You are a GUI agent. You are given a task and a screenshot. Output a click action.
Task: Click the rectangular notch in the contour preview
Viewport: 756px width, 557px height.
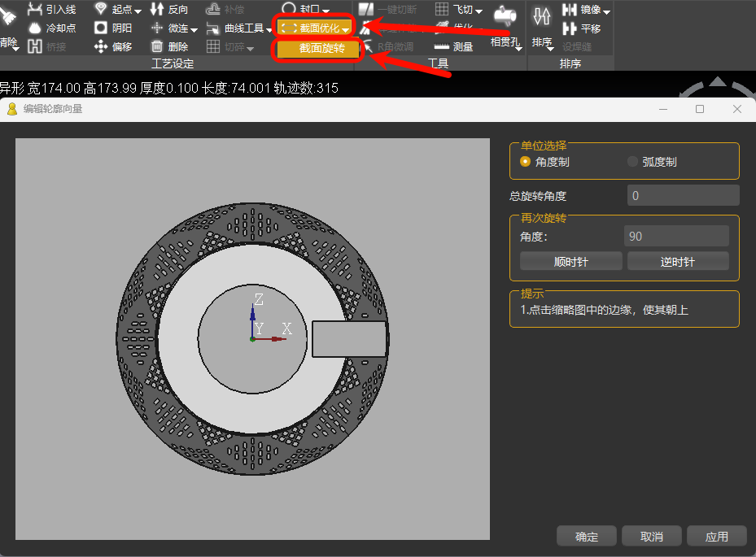(x=349, y=338)
